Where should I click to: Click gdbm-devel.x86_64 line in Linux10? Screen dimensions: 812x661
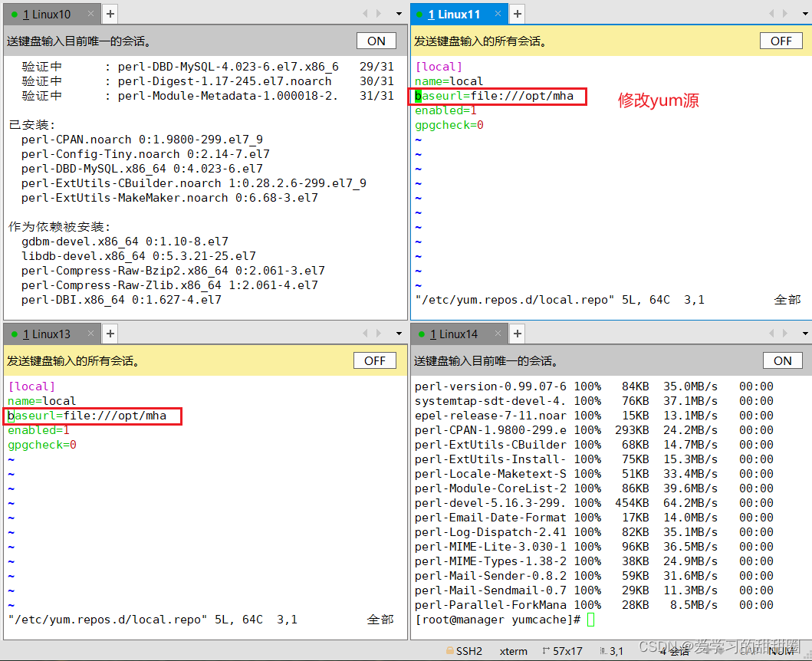click(124, 242)
